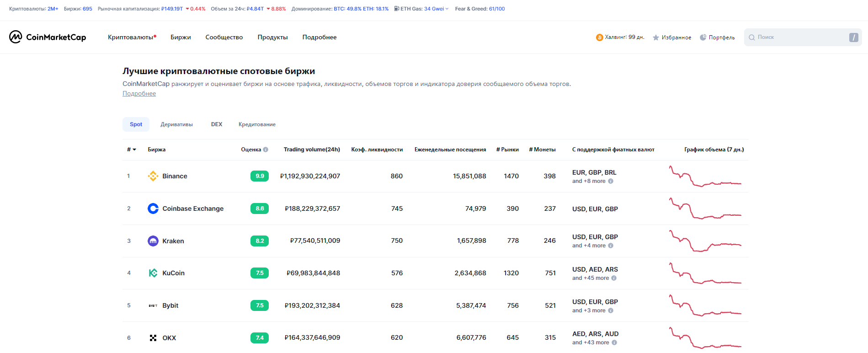Click info icon beside KuCoin '+45 more'

coord(614,278)
